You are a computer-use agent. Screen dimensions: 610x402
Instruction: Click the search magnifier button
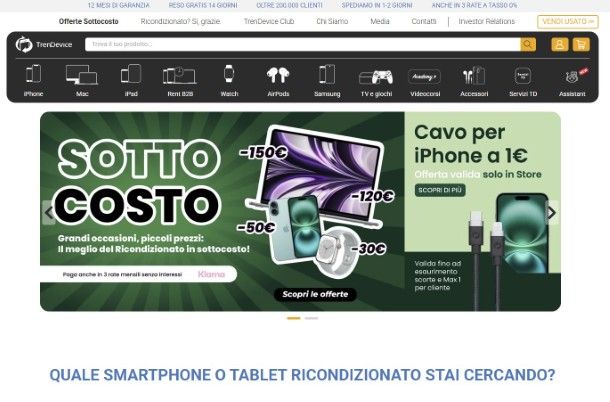click(x=528, y=44)
